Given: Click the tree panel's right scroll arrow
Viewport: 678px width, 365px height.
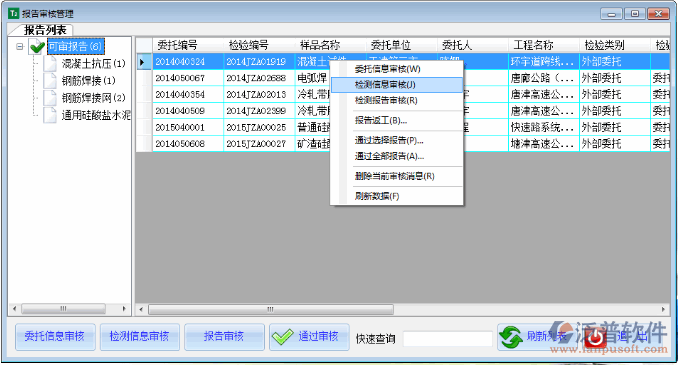Looking at the screenshot, I should click(x=124, y=309).
